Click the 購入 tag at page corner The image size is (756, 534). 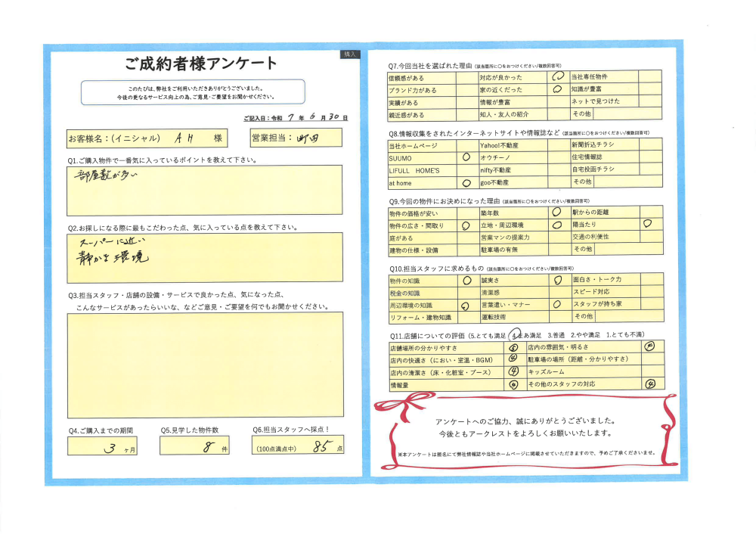(x=350, y=54)
